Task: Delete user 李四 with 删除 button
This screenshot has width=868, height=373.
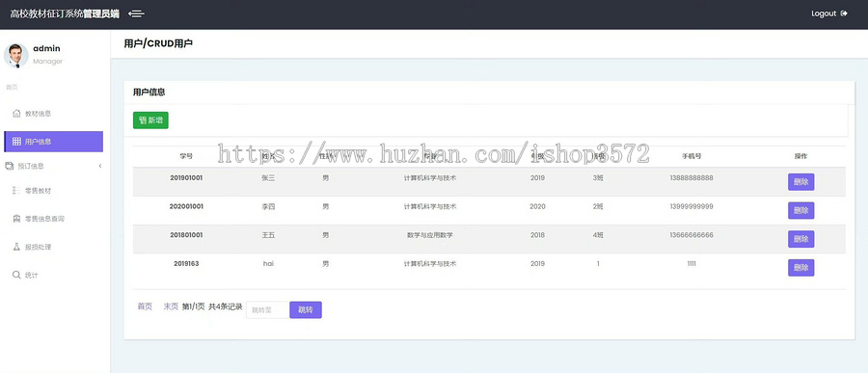Action: pos(801,210)
